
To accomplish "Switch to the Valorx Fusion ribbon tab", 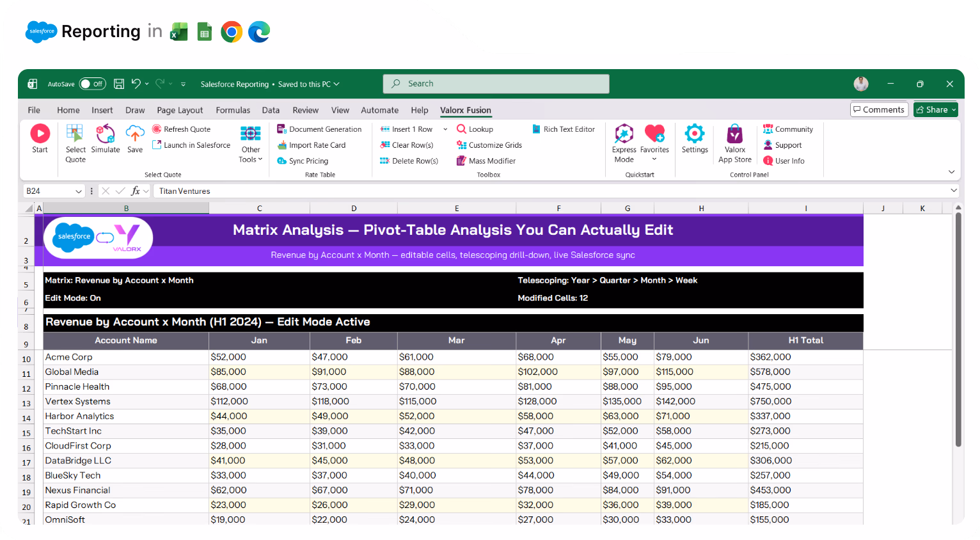I will click(466, 110).
